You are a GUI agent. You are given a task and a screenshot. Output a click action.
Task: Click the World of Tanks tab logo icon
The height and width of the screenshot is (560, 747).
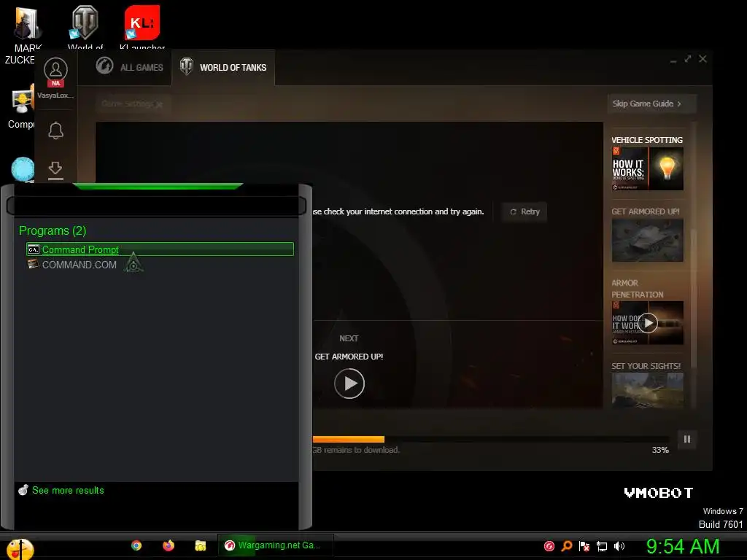click(186, 66)
